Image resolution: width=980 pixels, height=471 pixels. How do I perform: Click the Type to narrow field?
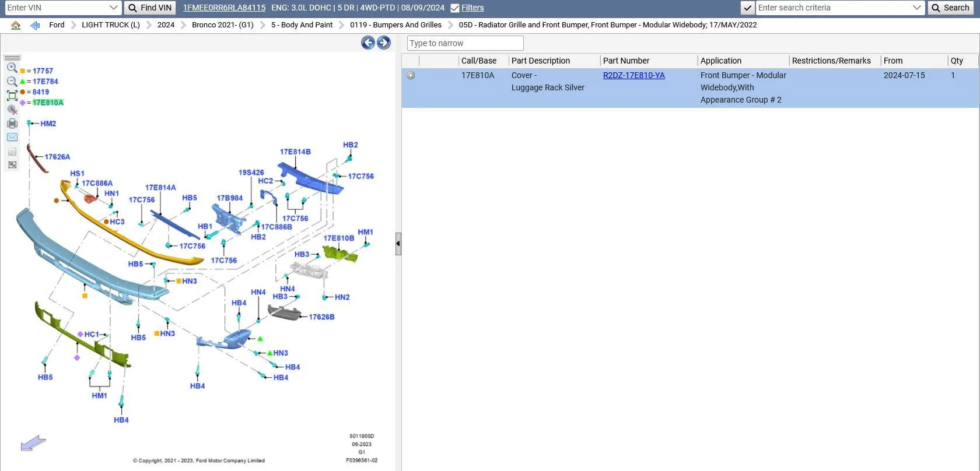466,43
